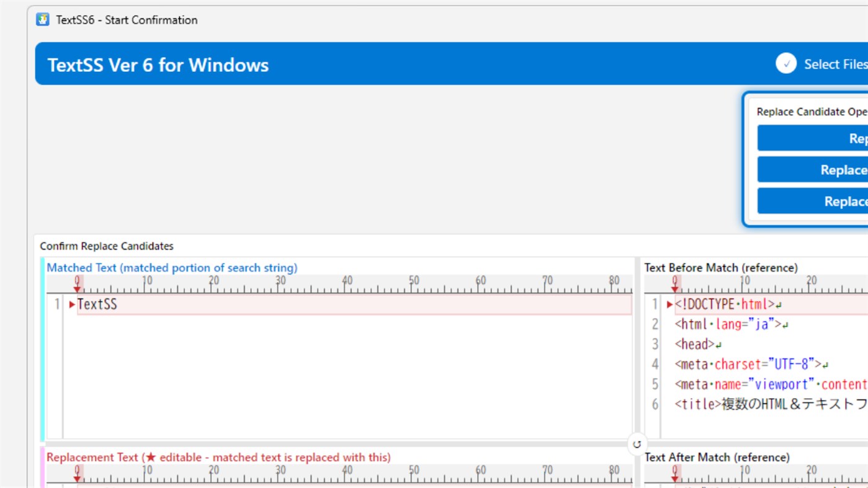
Task: Click the circular reset icon between the panes
Action: coord(637,444)
